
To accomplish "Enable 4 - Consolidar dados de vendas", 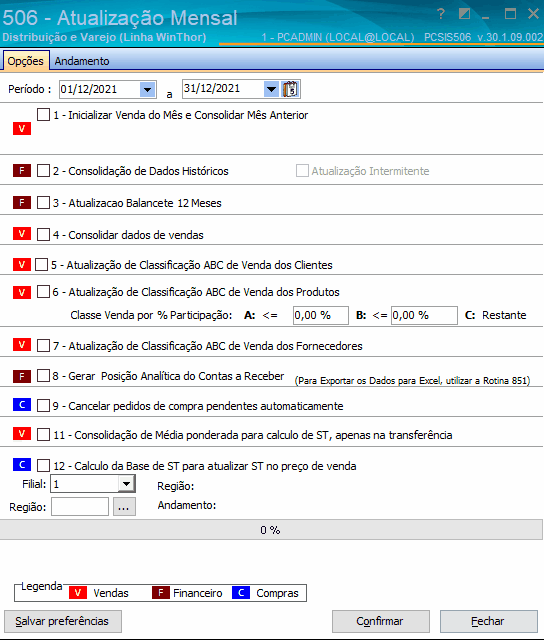I will (x=43, y=235).
